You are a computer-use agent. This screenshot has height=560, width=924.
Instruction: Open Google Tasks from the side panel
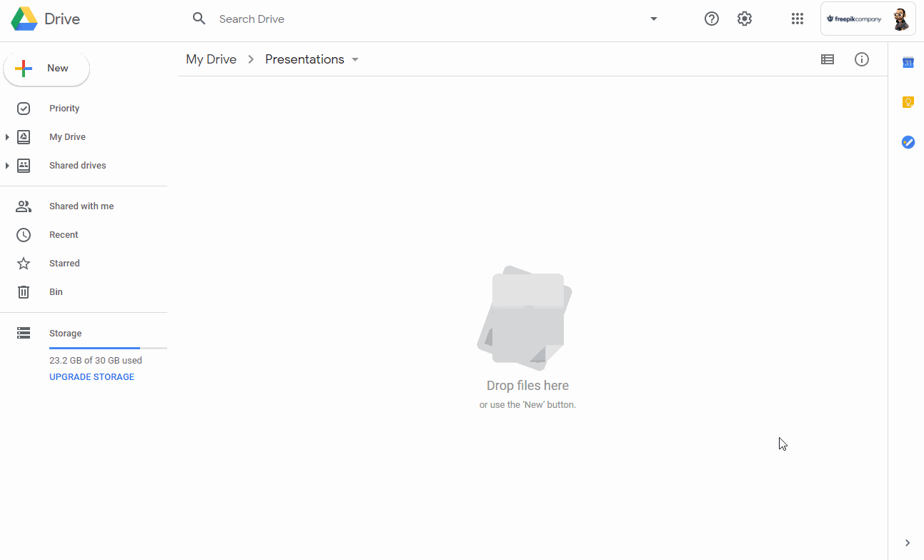(908, 142)
